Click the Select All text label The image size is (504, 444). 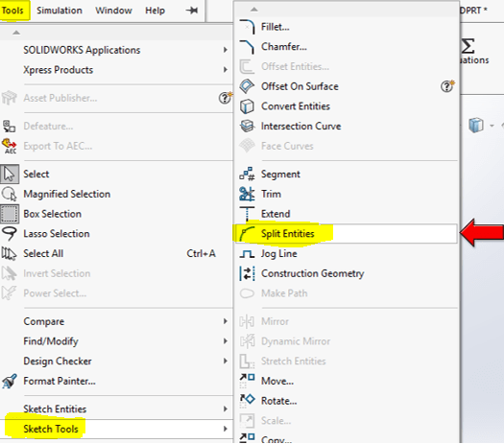coord(43,253)
